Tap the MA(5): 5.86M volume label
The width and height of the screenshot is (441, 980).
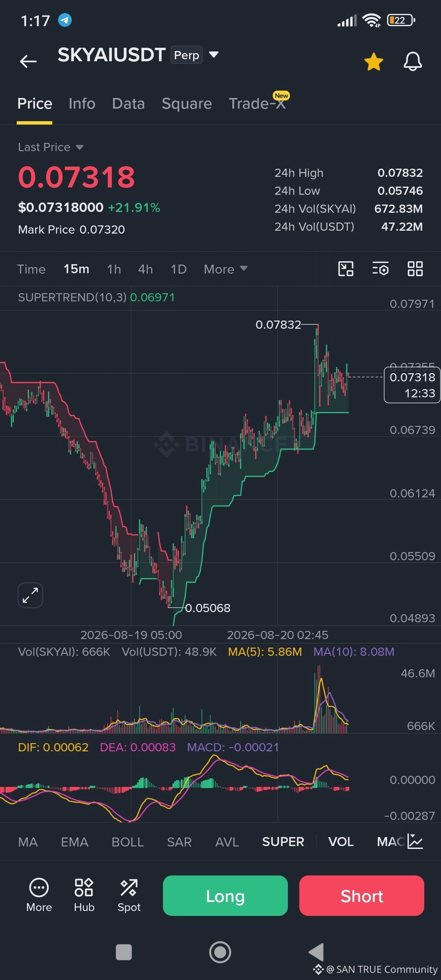coord(265,652)
